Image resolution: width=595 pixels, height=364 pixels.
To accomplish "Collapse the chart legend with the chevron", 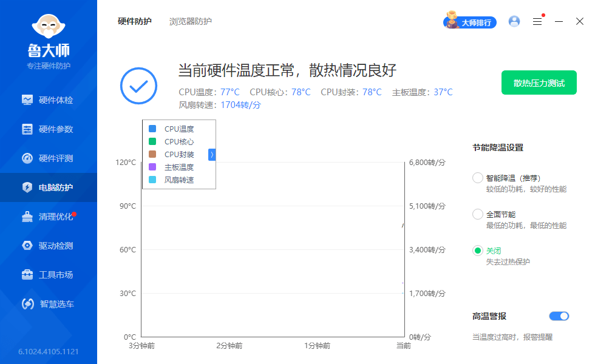I will 212,155.
